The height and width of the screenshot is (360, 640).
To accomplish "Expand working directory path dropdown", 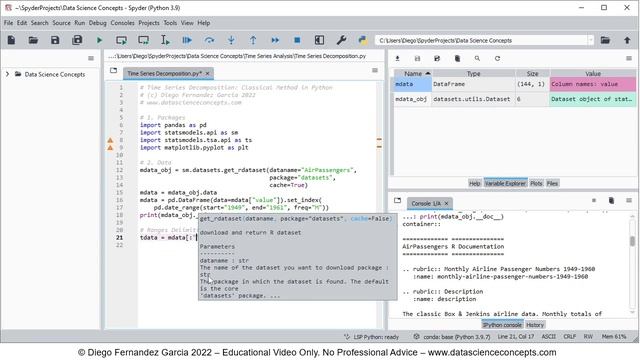I will tap(590, 40).
